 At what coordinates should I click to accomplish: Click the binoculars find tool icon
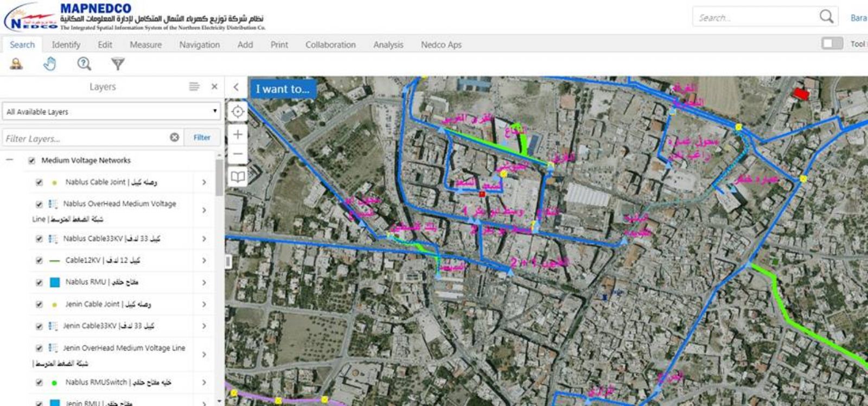pyautogui.click(x=16, y=64)
